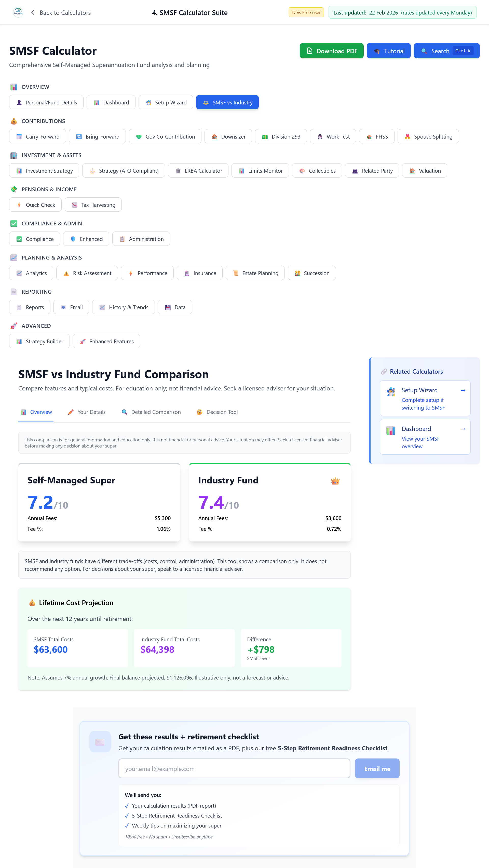
Task: Open the Data export tool
Action: click(174, 307)
